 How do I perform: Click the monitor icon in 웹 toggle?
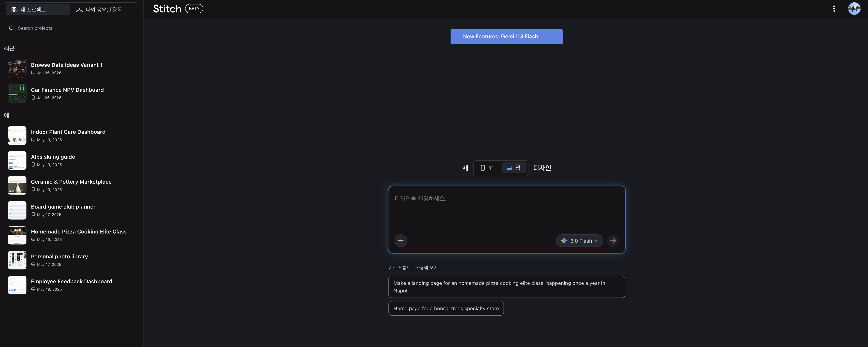[x=509, y=168]
